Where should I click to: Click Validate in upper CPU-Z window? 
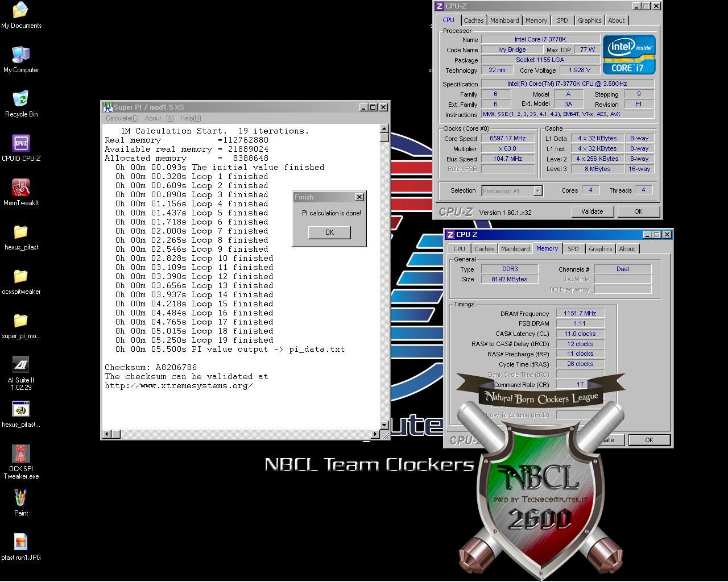(x=591, y=211)
